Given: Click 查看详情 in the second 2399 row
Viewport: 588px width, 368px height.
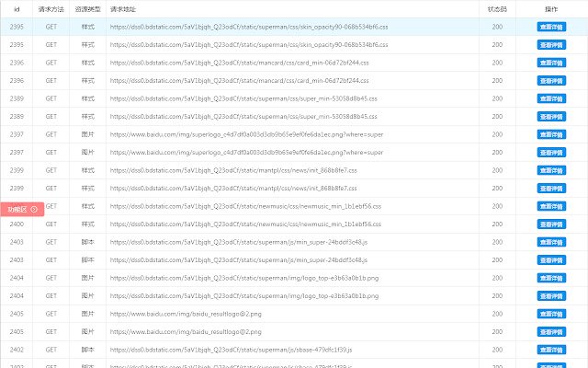Looking at the screenshot, I should coord(551,188).
